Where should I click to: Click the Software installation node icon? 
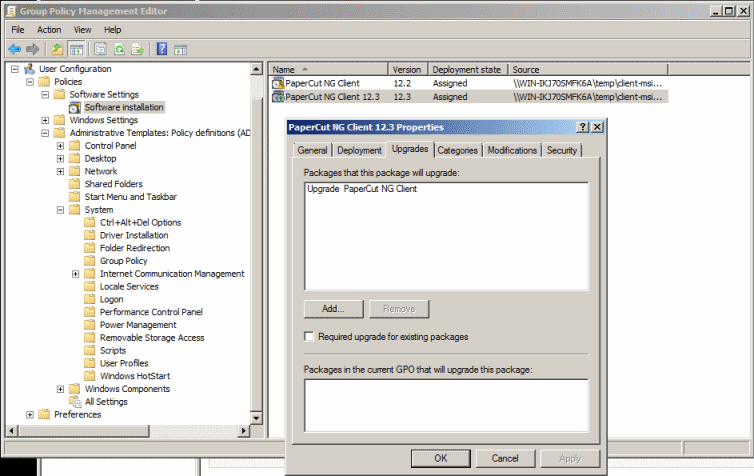(75, 108)
